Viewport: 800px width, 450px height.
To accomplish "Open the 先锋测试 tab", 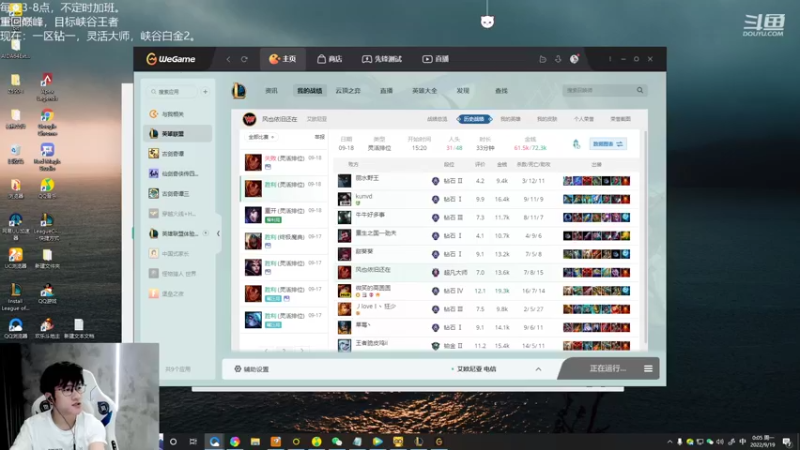I will 382,59.
